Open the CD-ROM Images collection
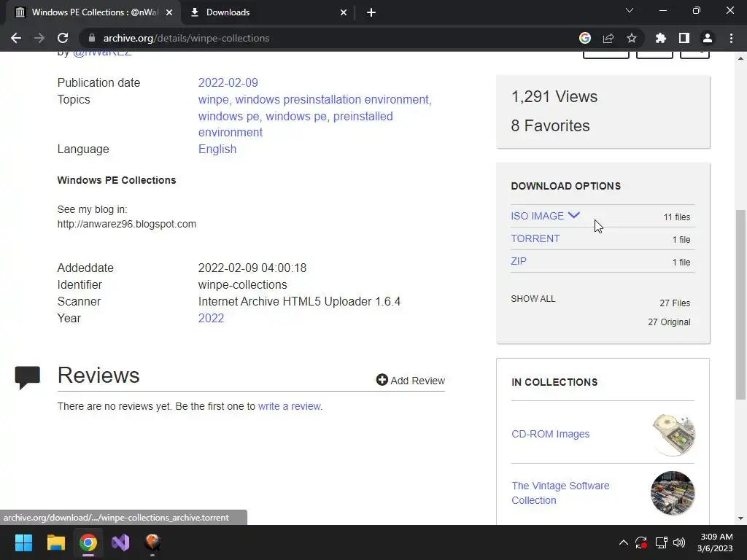This screenshot has height=560, width=747. click(x=550, y=434)
